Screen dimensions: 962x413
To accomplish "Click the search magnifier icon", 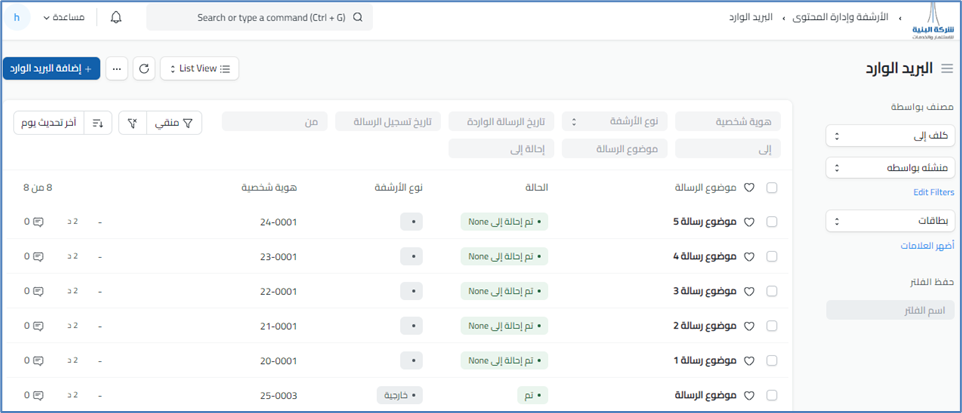I will [x=358, y=18].
